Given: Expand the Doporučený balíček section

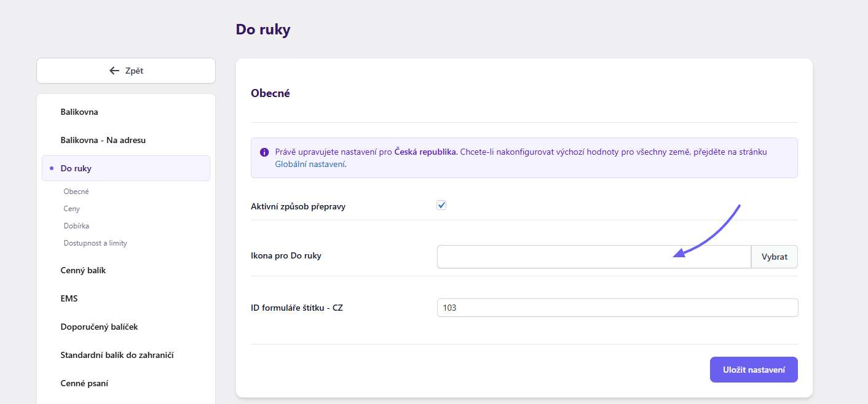Looking at the screenshot, I should pos(99,327).
